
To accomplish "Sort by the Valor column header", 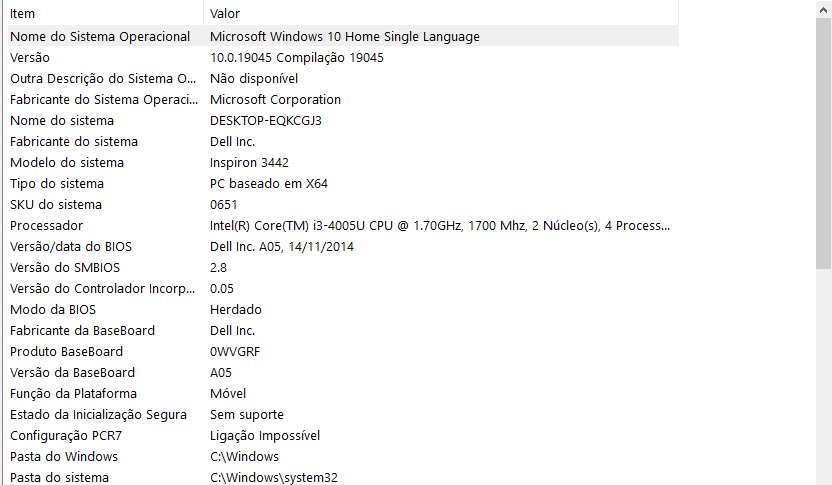I will click(x=440, y=13).
